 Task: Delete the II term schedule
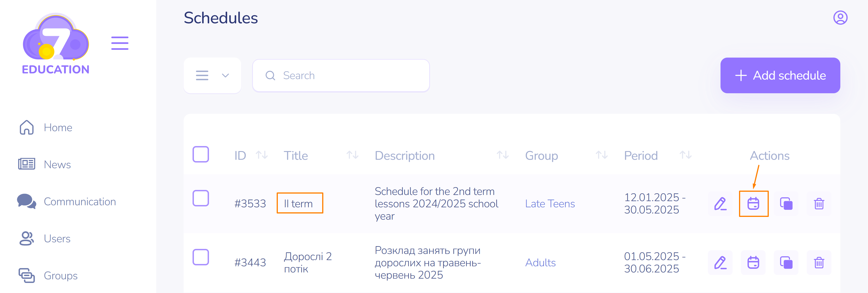819,204
